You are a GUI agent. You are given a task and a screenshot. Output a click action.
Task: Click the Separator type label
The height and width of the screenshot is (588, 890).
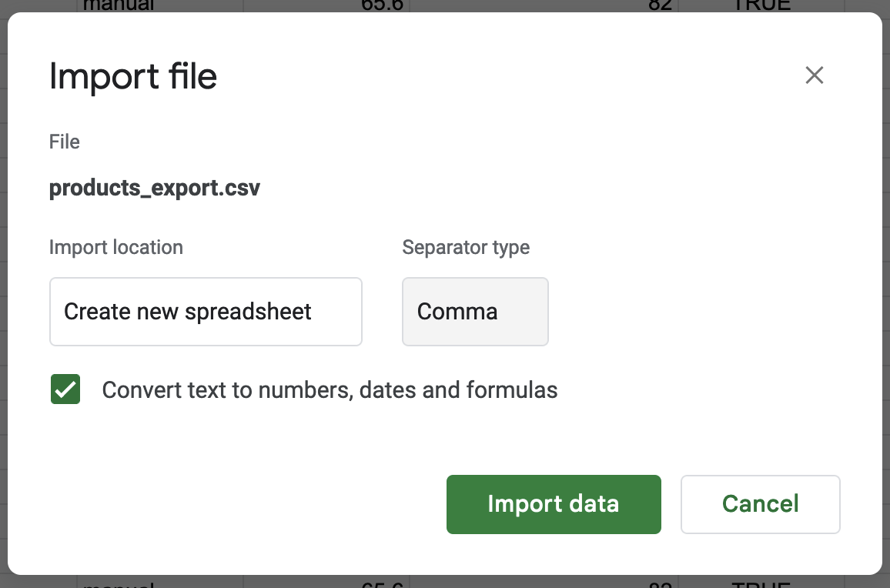click(466, 248)
